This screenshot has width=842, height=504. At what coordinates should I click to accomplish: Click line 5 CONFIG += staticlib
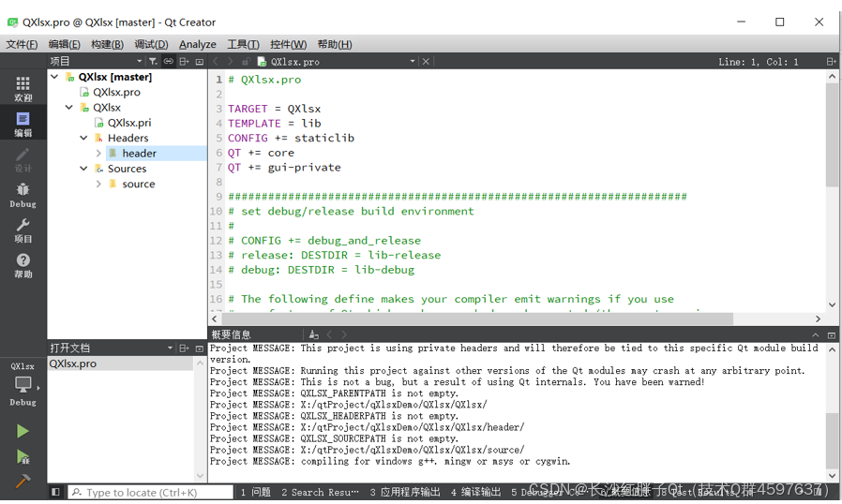click(291, 138)
